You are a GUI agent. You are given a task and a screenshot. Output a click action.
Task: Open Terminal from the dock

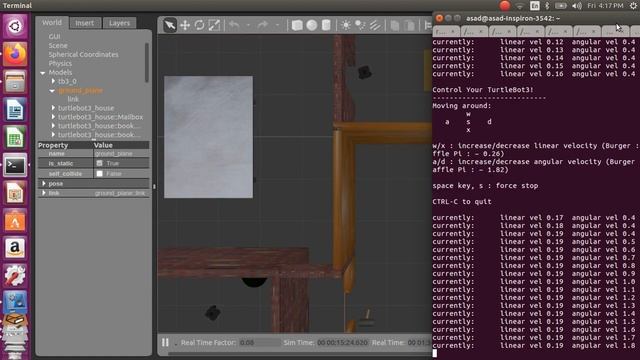coord(15,165)
